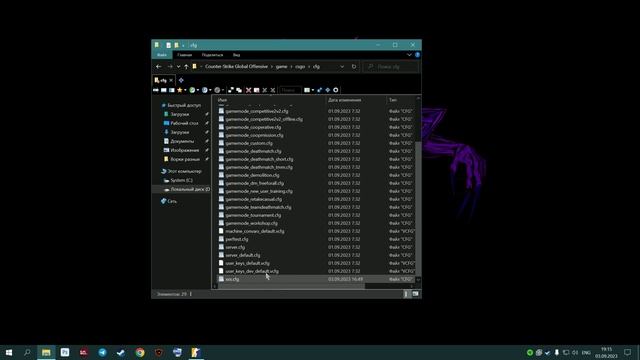Open Explorer help (blue question icon)
Screen dimensions: 640x360
tap(417, 55)
